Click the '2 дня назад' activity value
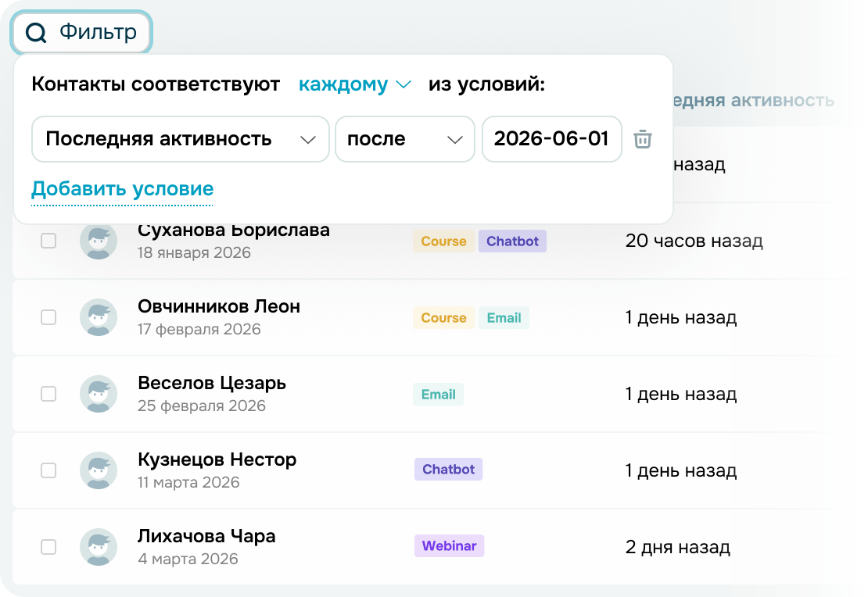This screenshot has height=597, width=868. pos(677,547)
